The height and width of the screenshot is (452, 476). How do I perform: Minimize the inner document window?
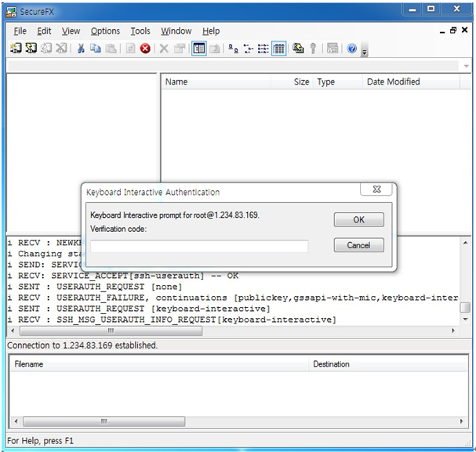(x=442, y=31)
